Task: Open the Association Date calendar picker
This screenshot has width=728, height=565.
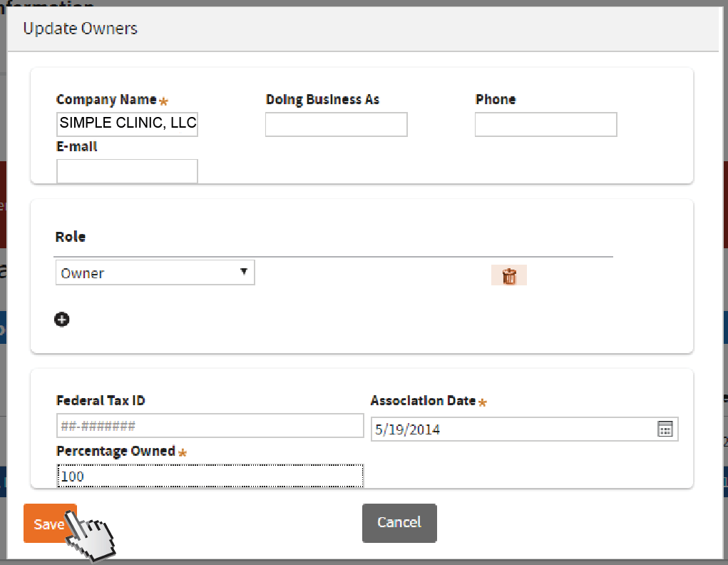Action: point(665,429)
